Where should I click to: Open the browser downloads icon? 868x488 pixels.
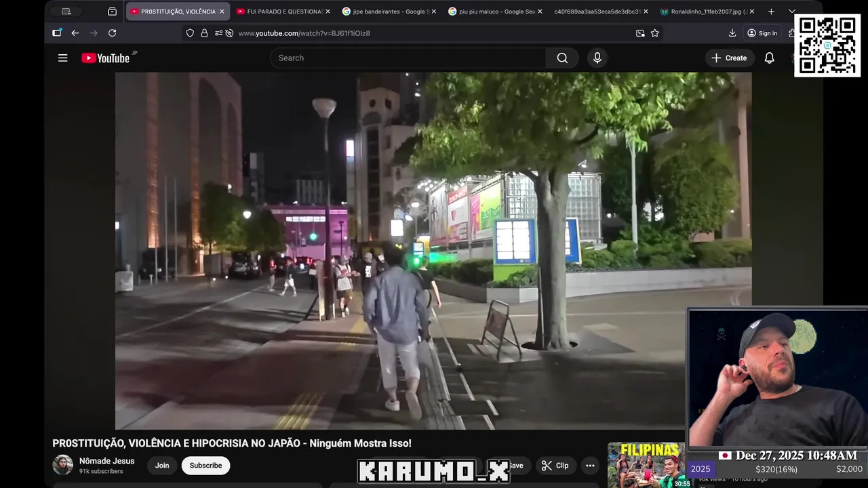pyautogui.click(x=732, y=33)
